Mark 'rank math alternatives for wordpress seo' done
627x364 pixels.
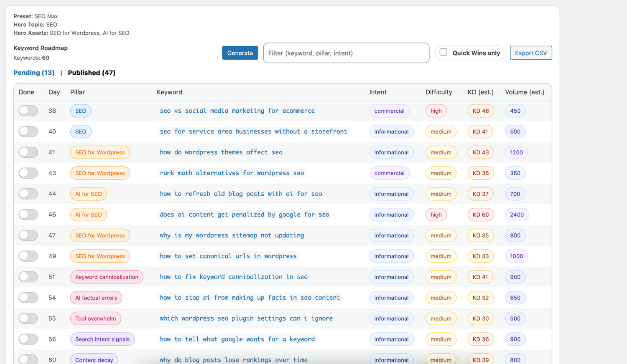[x=28, y=173]
